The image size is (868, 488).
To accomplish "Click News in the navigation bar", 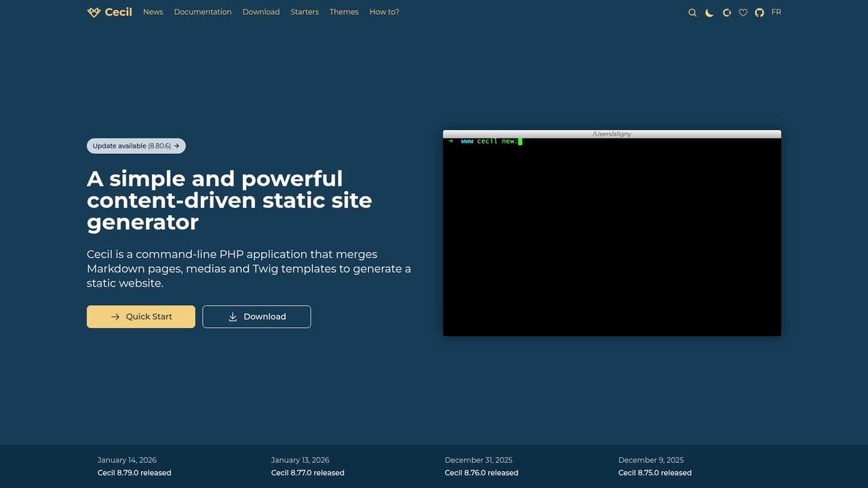I will coord(153,12).
